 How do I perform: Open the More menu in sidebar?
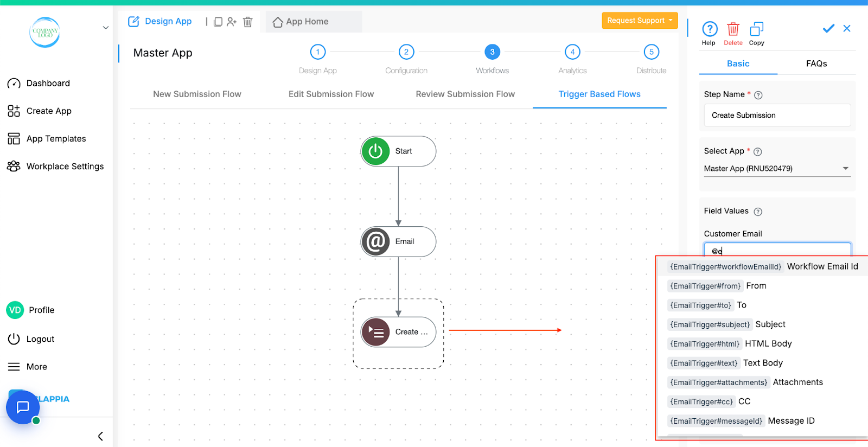click(27, 367)
